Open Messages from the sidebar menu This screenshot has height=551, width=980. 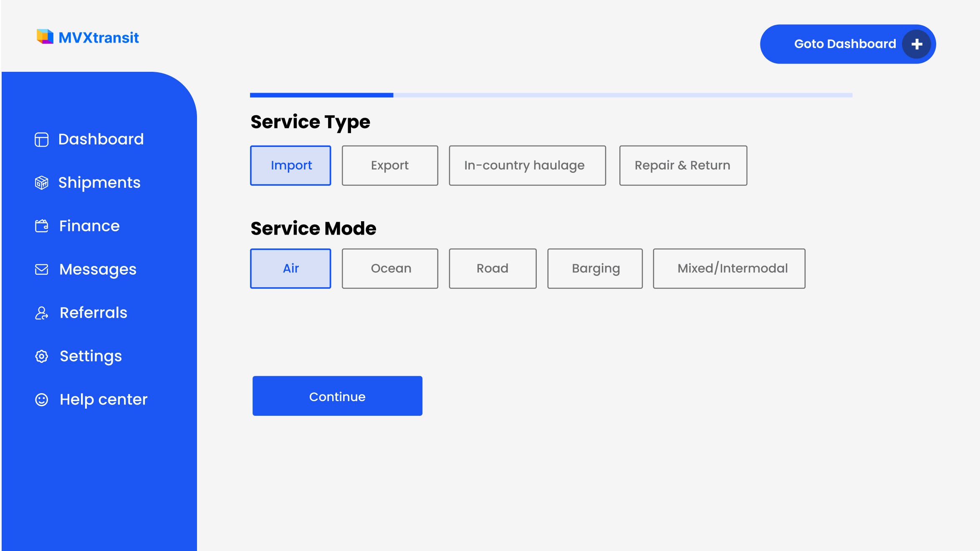(x=98, y=270)
